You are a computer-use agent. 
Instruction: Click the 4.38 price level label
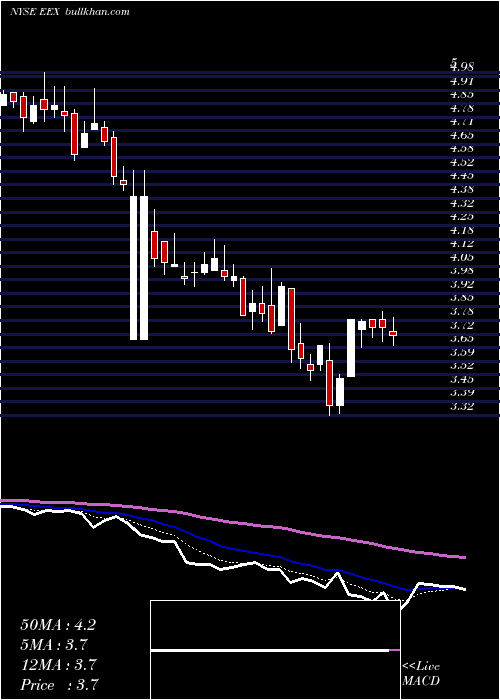tap(462, 189)
